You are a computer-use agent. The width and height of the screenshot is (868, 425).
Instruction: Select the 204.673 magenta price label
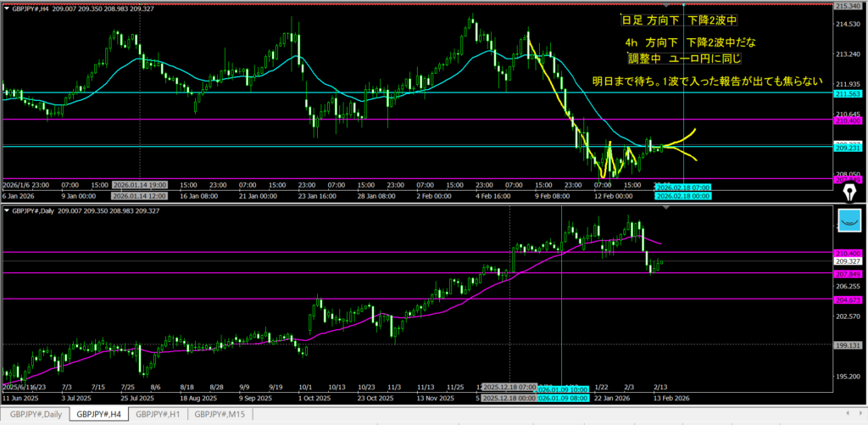[x=849, y=299]
